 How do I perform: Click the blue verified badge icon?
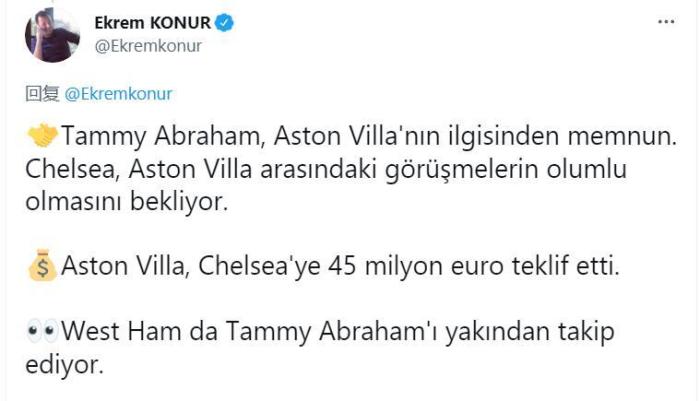point(227,21)
